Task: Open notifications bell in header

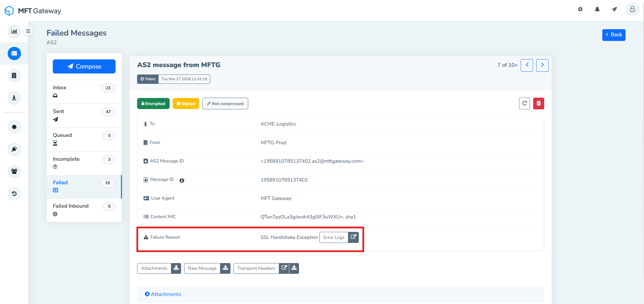Action: pyautogui.click(x=597, y=9)
